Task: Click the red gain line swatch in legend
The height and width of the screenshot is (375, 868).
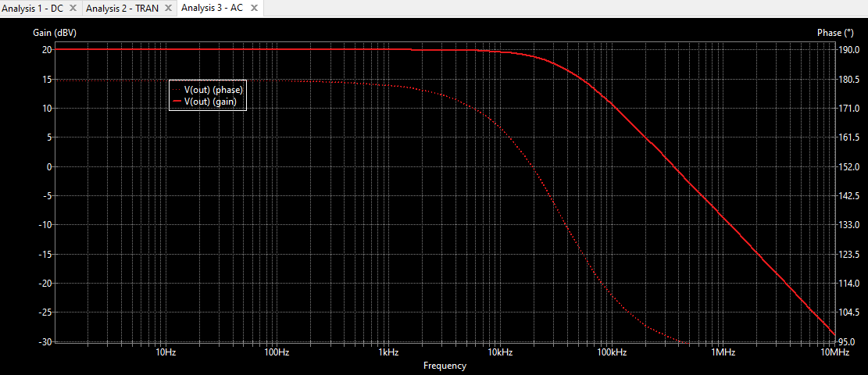Action: (x=177, y=102)
